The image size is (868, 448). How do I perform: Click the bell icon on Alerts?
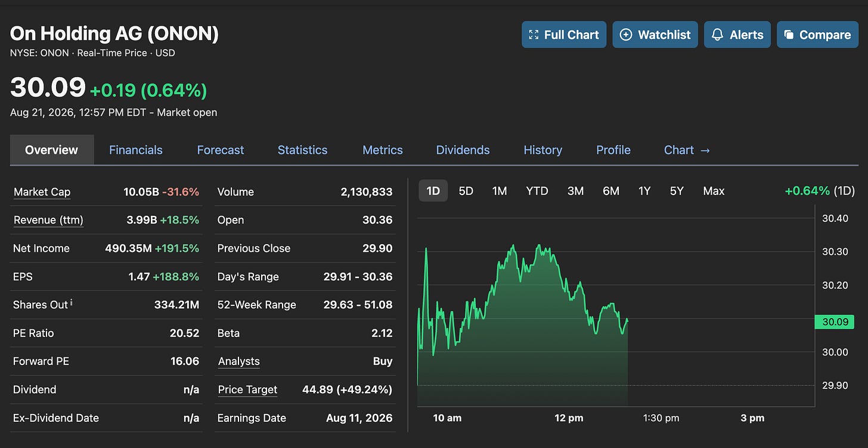(x=718, y=35)
